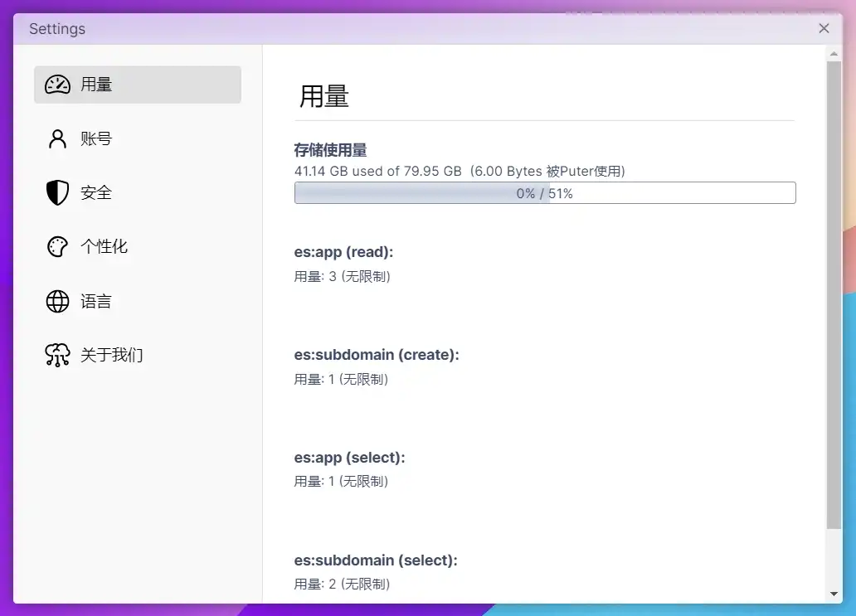This screenshot has width=856, height=616.
Task: Click the Settings title bar text
Action: pos(57,29)
